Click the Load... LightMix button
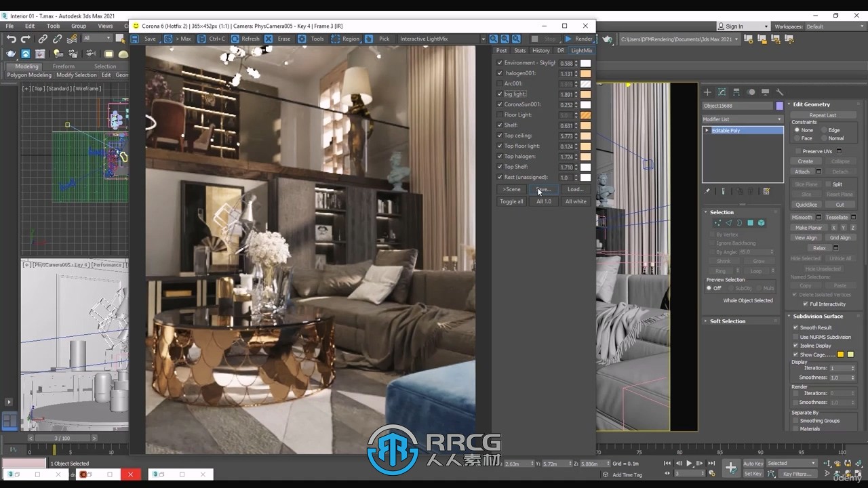Screen dimensions: 868x488 (x=575, y=189)
